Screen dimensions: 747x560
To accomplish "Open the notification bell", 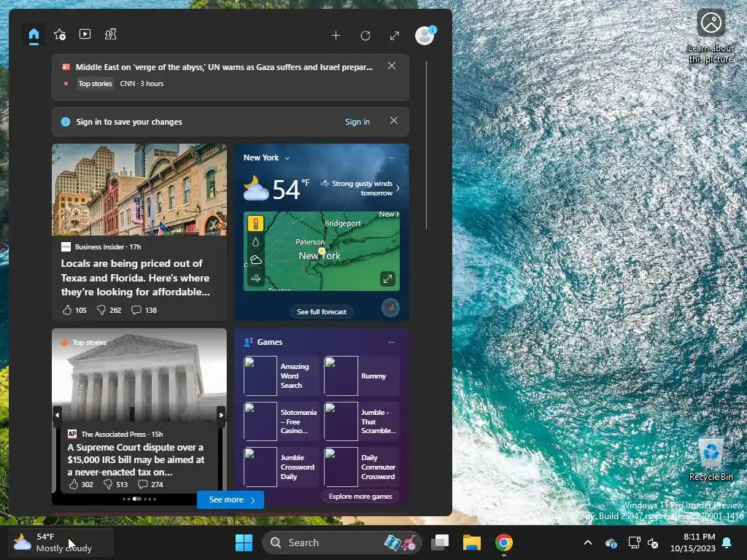I will pyautogui.click(x=727, y=542).
